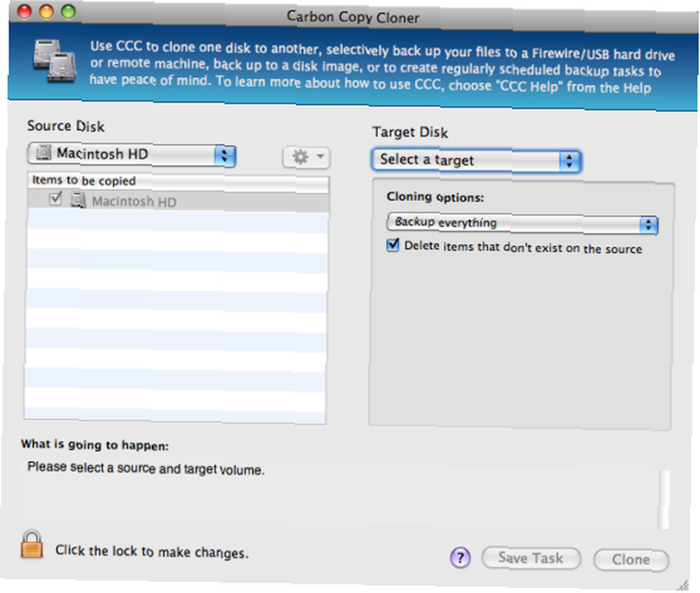
Task: Click the Items to be copied column header
Action: click(x=178, y=182)
